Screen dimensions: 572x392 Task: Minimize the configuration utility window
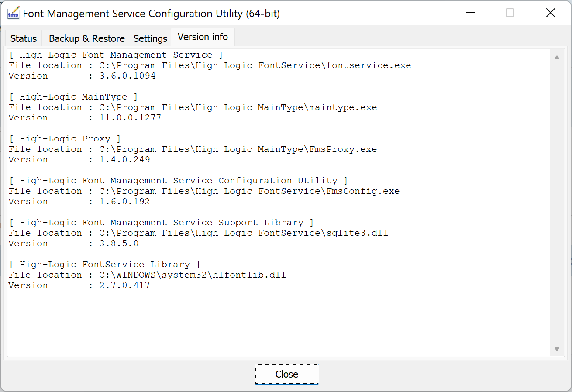tap(470, 13)
